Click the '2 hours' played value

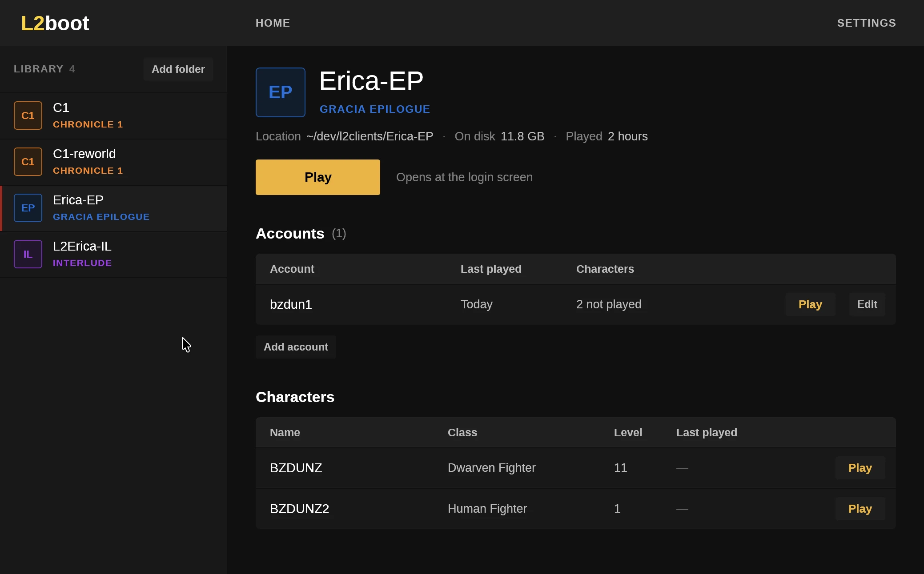point(628,136)
